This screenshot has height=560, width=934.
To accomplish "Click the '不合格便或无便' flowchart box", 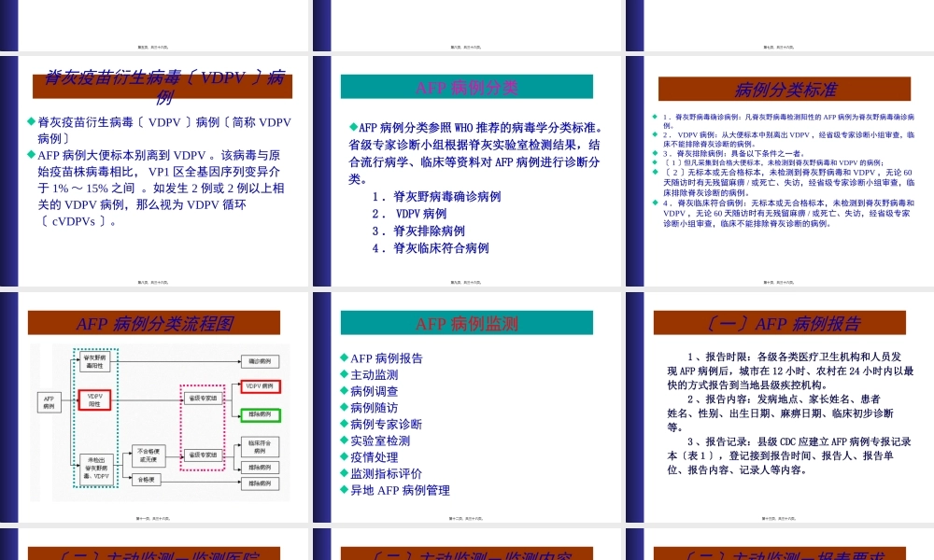I will [x=149, y=455].
